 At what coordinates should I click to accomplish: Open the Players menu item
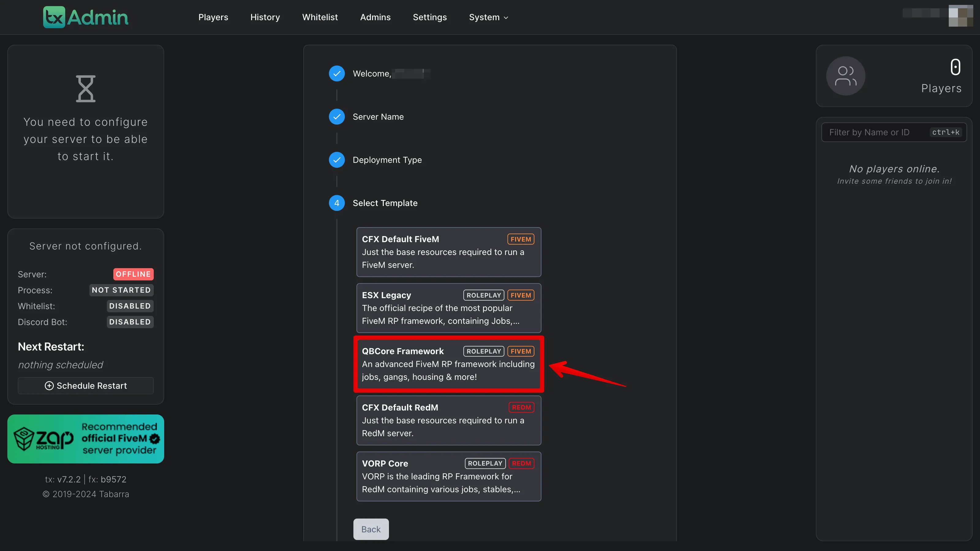point(213,17)
